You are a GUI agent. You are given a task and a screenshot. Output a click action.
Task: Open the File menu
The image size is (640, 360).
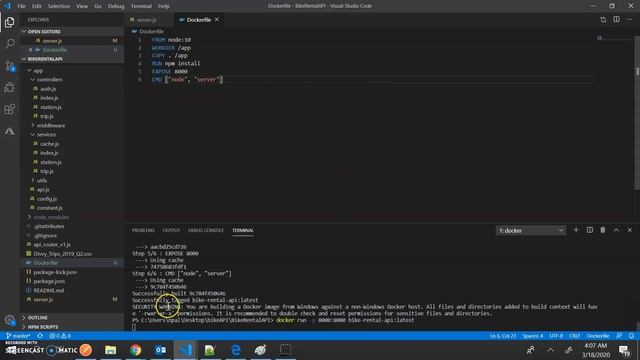pos(22,6)
